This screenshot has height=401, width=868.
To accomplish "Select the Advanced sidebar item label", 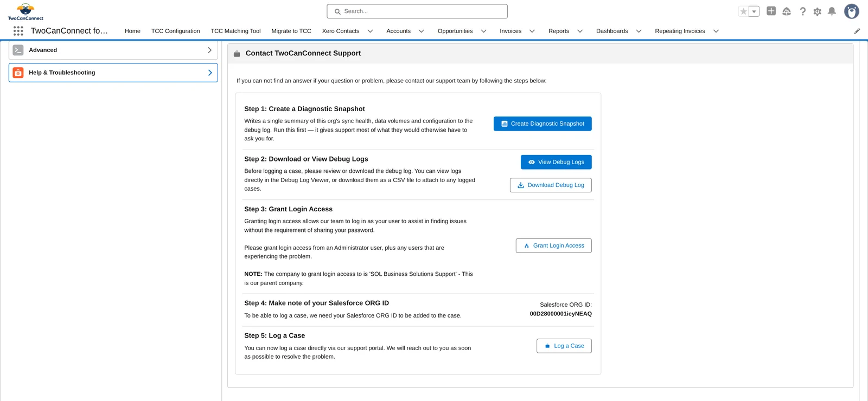I will [x=43, y=50].
